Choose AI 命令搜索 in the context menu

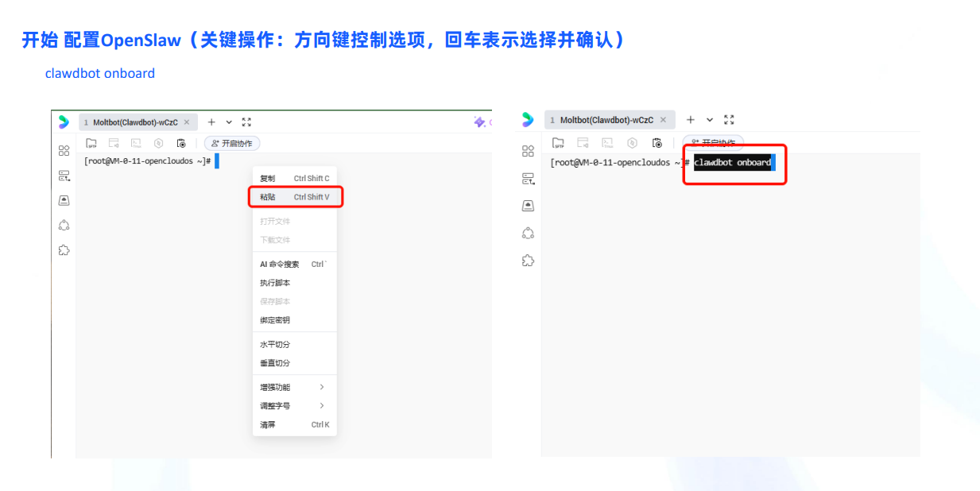(x=295, y=264)
